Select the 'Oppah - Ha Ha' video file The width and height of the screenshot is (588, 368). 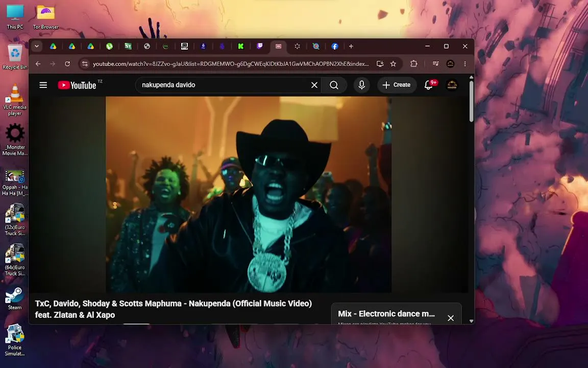[x=15, y=183]
